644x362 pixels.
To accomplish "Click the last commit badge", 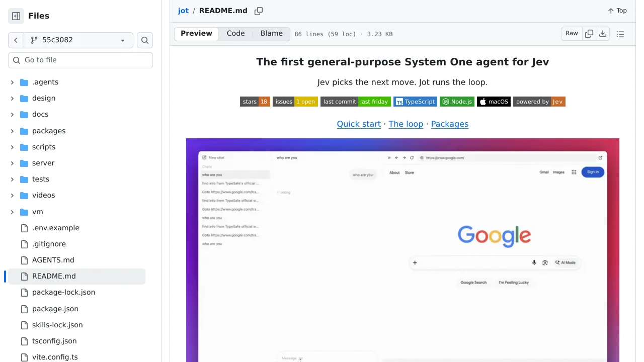I will tap(356, 102).
